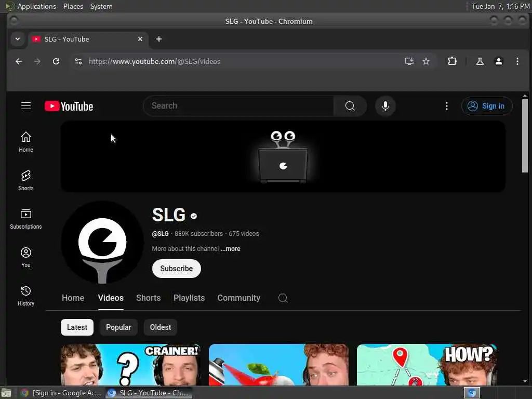The image size is (532, 399).
Task: Bookmark this page with star icon
Action: coord(426,61)
